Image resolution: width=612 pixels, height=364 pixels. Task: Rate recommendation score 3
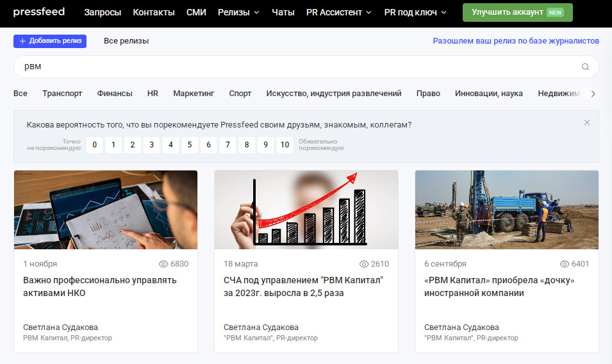pyautogui.click(x=151, y=145)
